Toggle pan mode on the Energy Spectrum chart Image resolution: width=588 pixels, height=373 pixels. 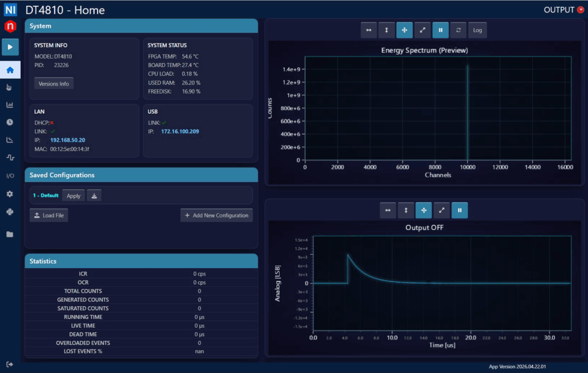pos(405,30)
